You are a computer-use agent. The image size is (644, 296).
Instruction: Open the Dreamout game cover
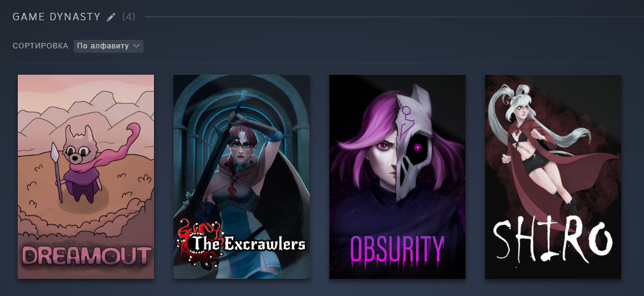(x=86, y=176)
